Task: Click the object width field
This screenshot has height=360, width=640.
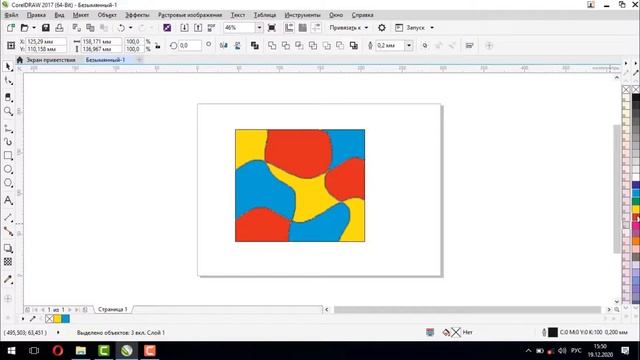Action: pos(101,42)
